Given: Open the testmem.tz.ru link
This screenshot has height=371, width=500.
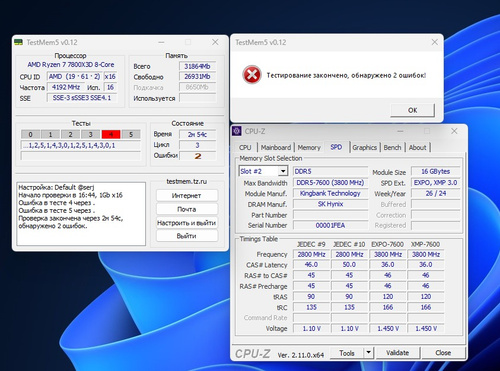Looking at the screenshot, I should 187,181.
